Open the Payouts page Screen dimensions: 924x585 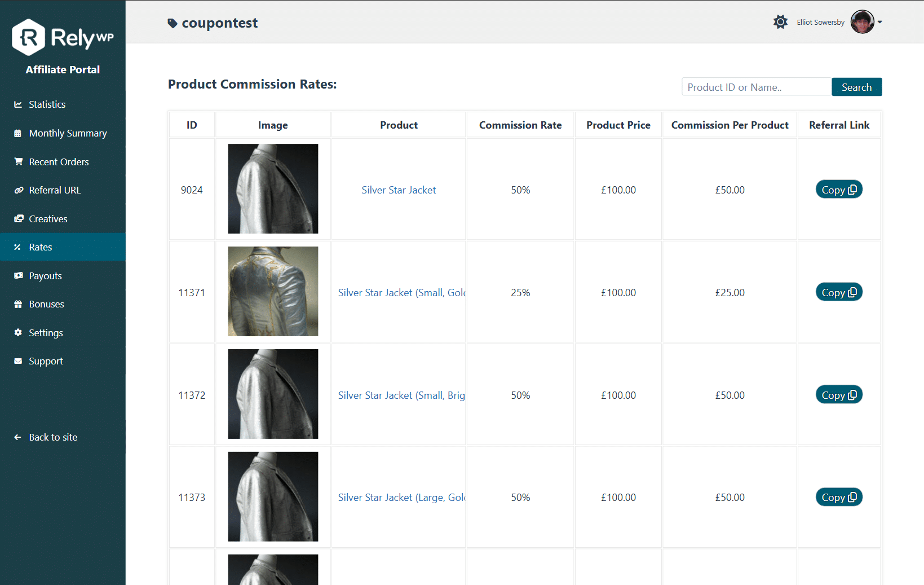pos(63,276)
